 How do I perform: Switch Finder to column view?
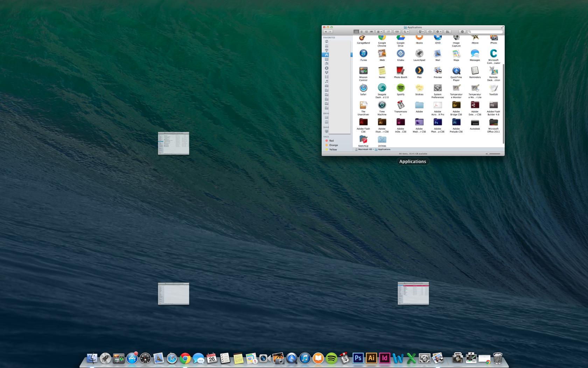tap(366, 32)
